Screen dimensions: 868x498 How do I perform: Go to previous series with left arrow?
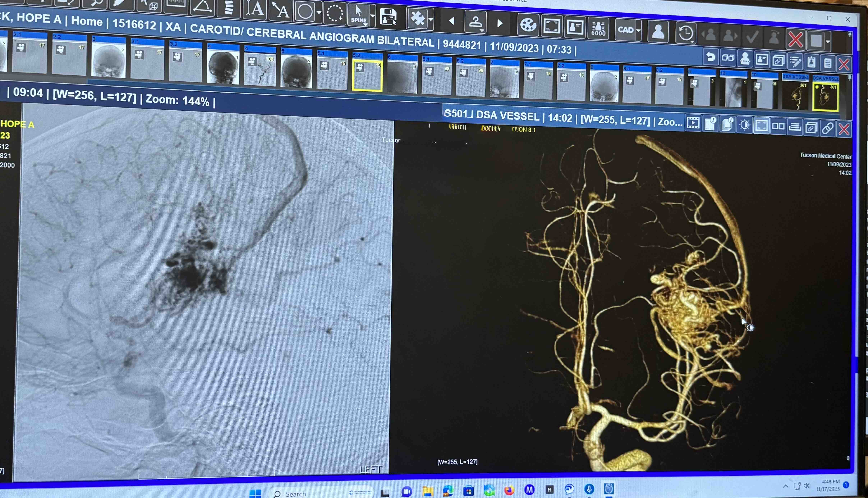click(451, 21)
